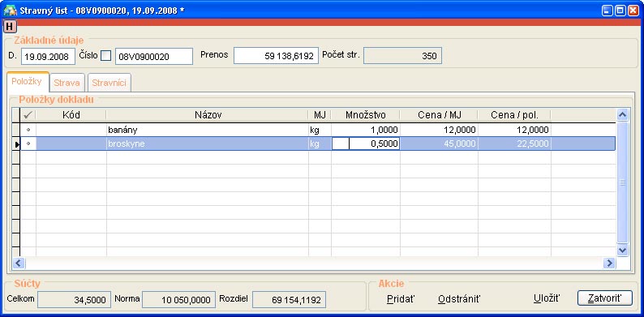The height and width of the screenshot is (317, 644).
Task: Switch to the Strava tab
Action: pos(67,83)
